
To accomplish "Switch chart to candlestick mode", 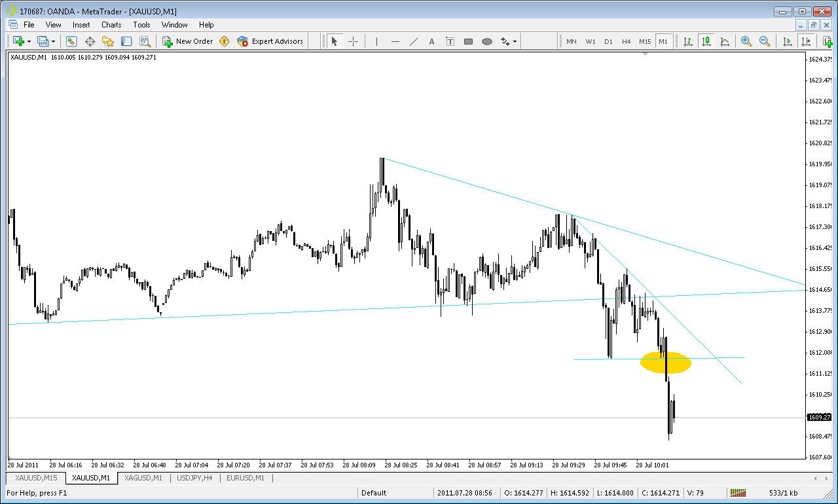I will pos(706,41).
